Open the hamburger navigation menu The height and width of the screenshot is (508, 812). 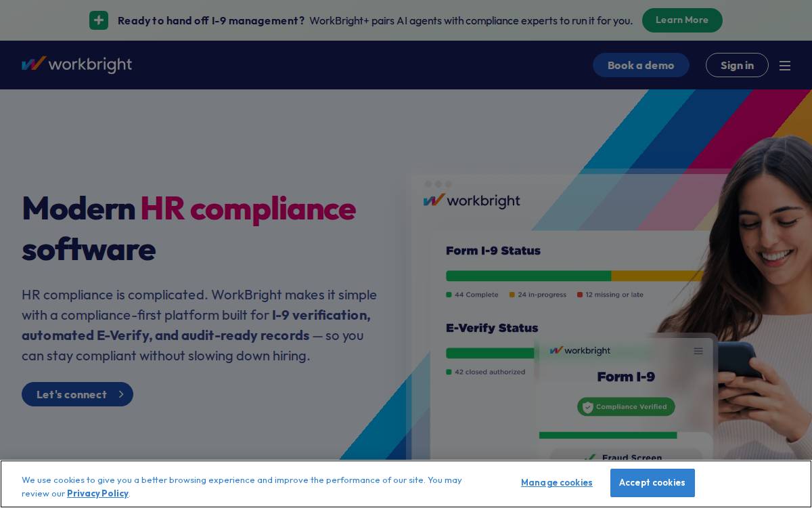[x=785, y=66]
